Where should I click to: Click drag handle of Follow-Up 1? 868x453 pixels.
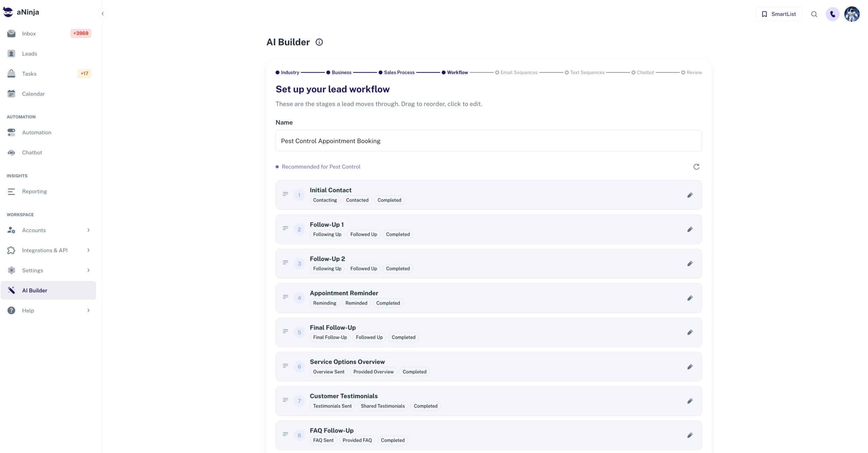coord(285,229)
